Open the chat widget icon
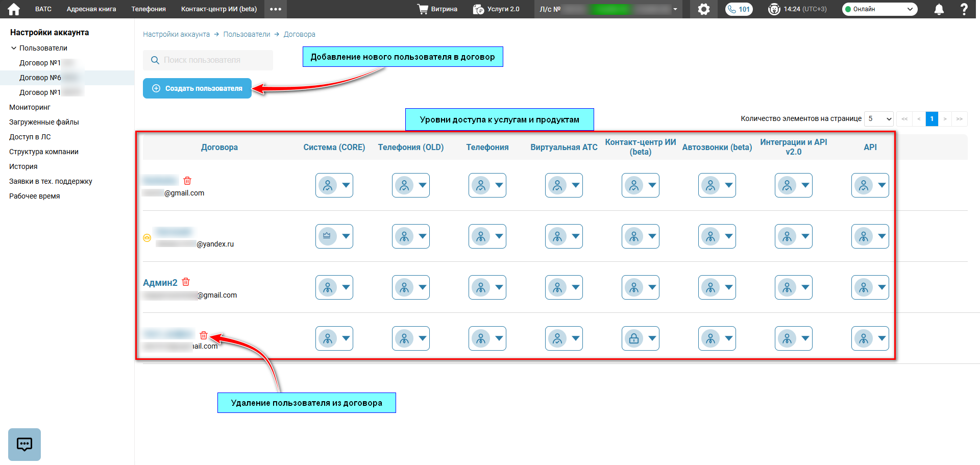Image resolution: width=980 pixels, height=465 pixels. tap(24, 444)
